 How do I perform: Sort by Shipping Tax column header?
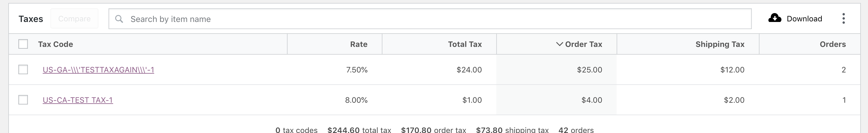pyautogui.click(x=720, y=44)
